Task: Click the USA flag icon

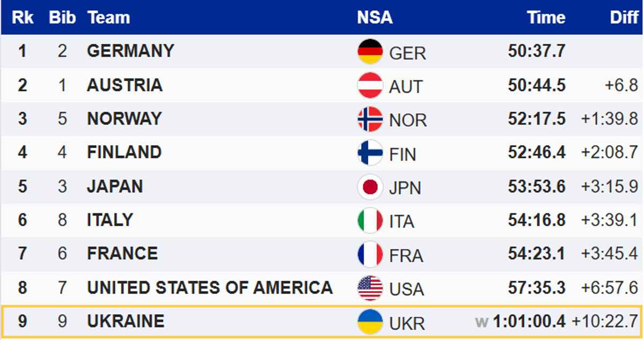Action: click(370, 288)
